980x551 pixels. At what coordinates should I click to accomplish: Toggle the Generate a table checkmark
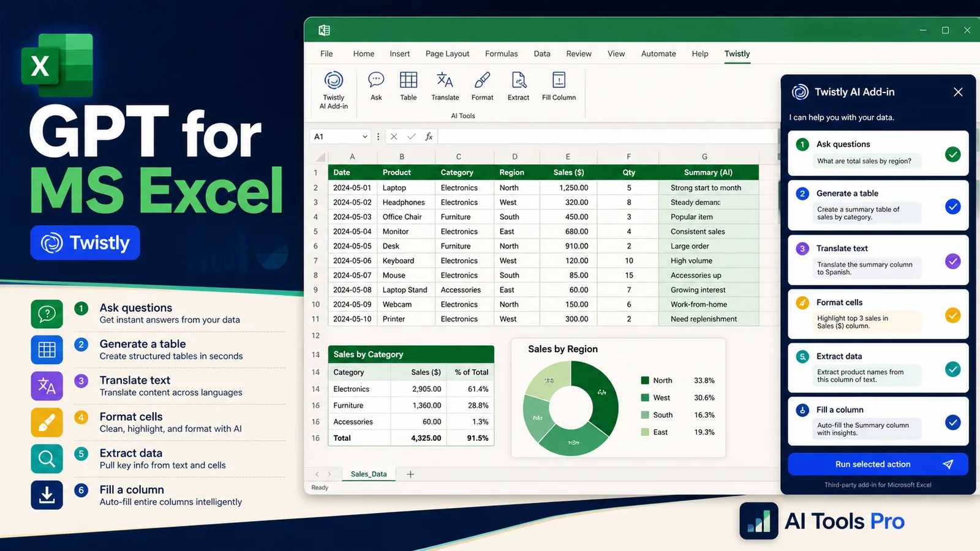point(952,207)
